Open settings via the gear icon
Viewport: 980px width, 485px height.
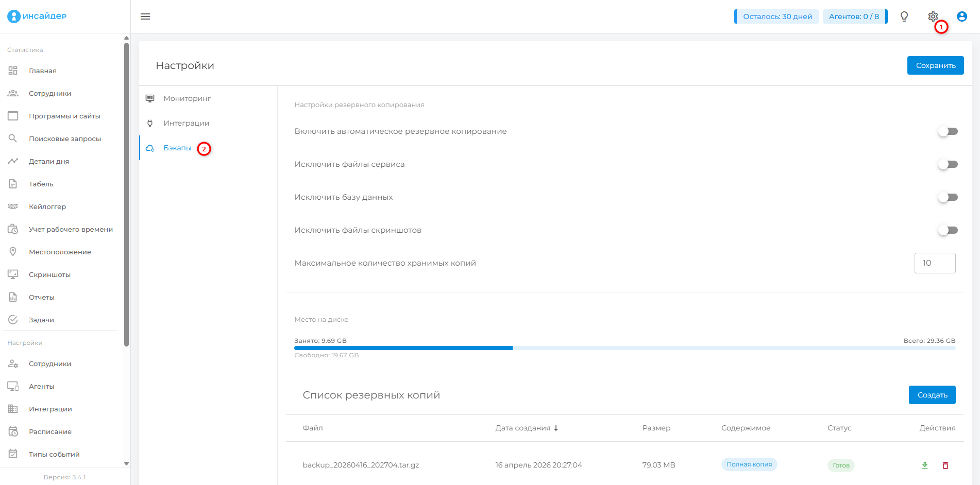pos(933,16)
